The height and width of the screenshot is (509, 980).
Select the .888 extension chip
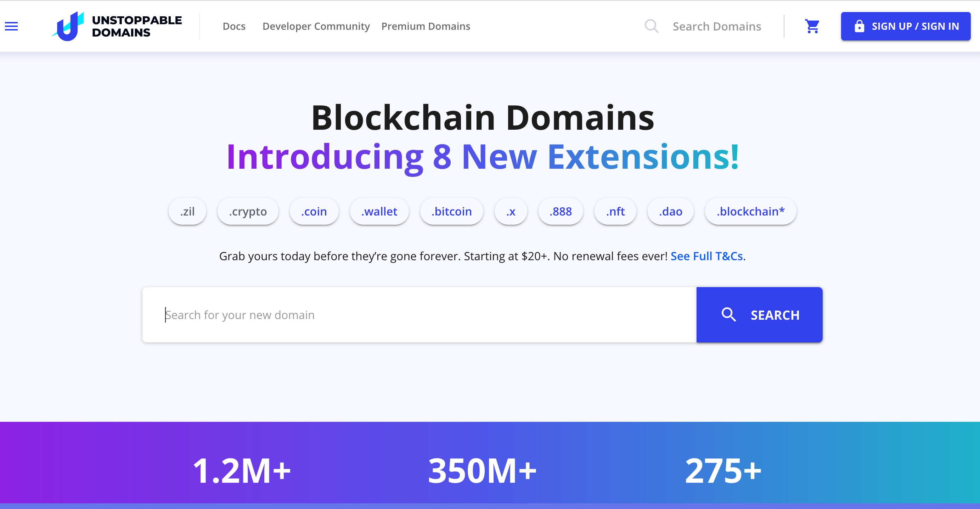tap(561, 211)
